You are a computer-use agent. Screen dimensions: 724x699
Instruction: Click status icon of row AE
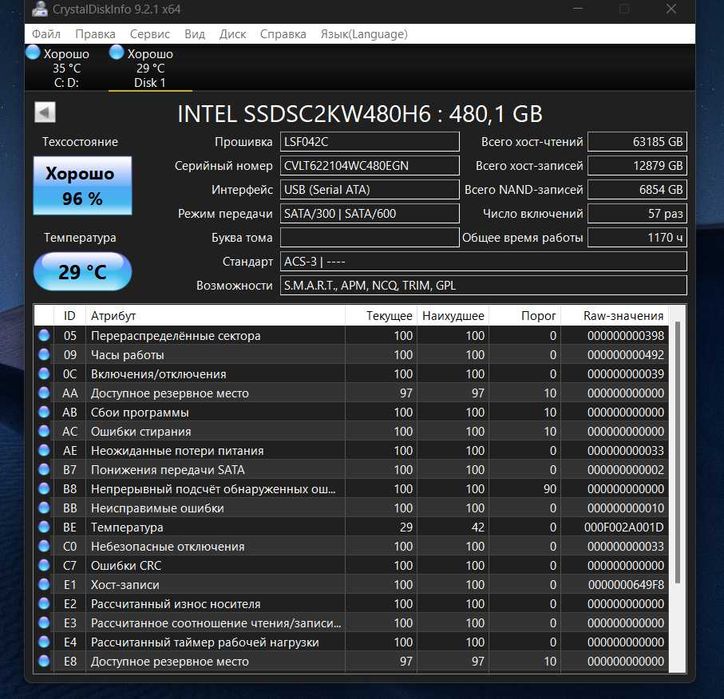click(x=44, y=450)
